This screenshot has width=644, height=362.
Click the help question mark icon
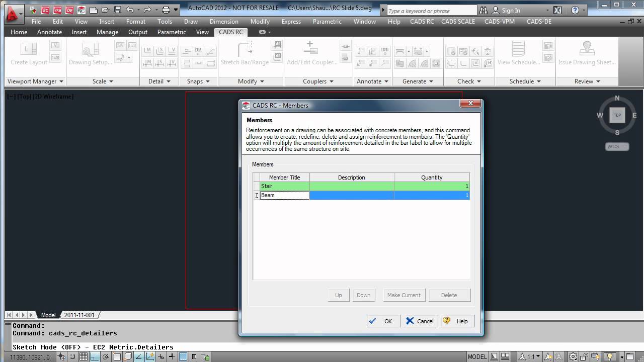(x=574, y=10)
